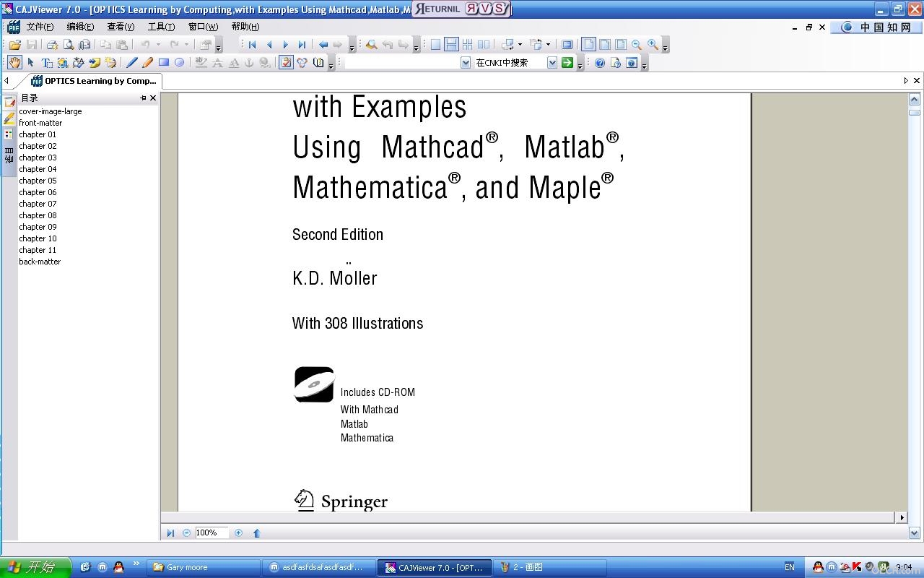Image resolution: width=924 pixels, height=578 pixels.
Task: Click the Save disk icon
Action: 31,45
